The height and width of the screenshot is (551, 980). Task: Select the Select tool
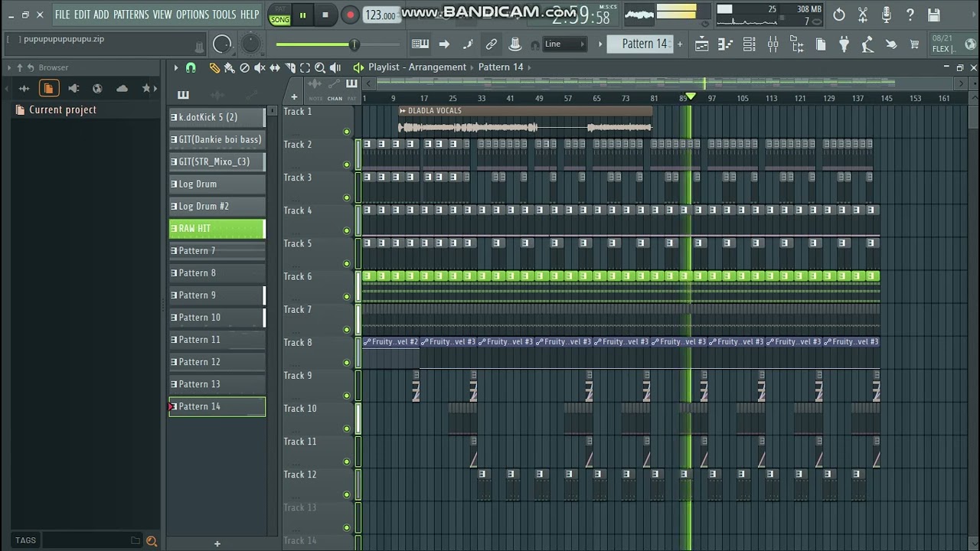[x=305, y=67]
